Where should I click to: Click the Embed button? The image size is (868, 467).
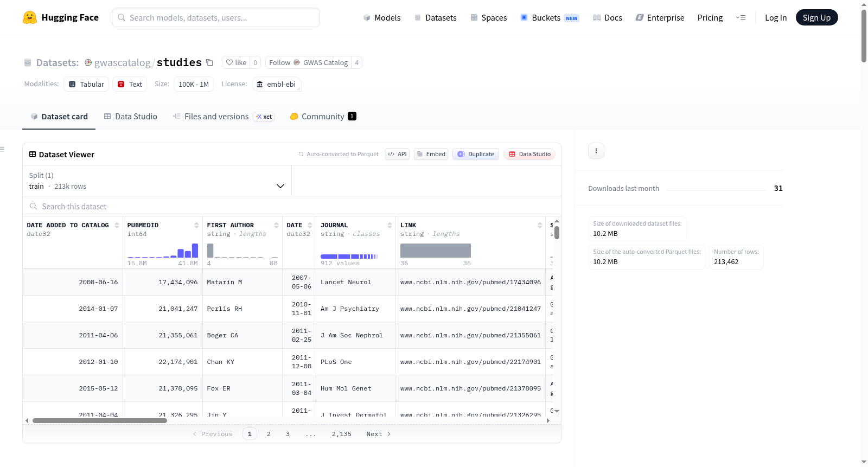[x=431, y=154]
